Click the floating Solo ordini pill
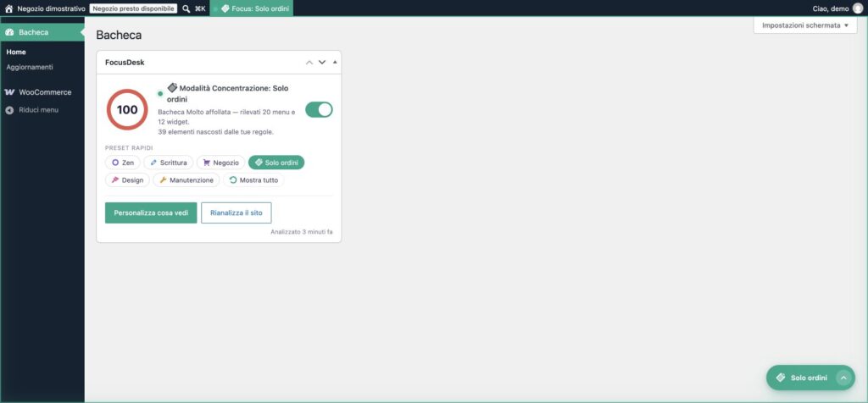 (x=810, y=378)
